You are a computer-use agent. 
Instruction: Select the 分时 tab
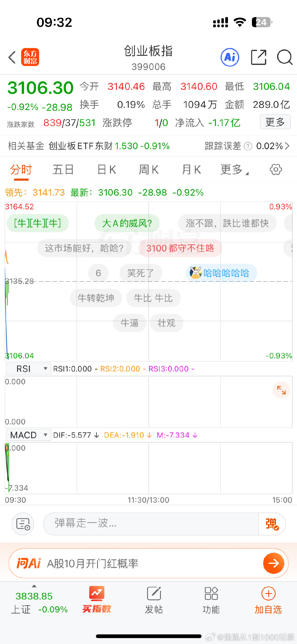21,170
